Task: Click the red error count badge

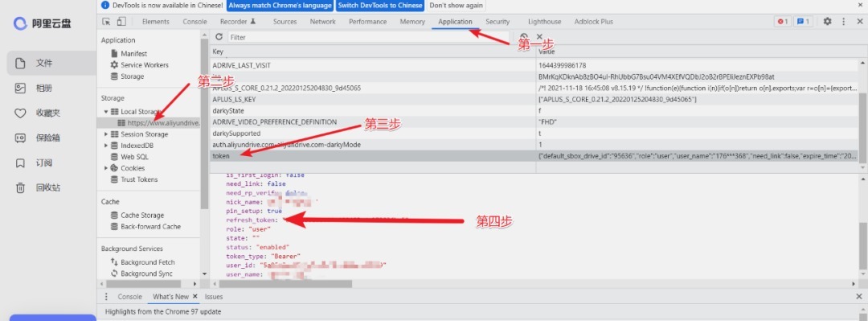Action: [x=782, y=22]
